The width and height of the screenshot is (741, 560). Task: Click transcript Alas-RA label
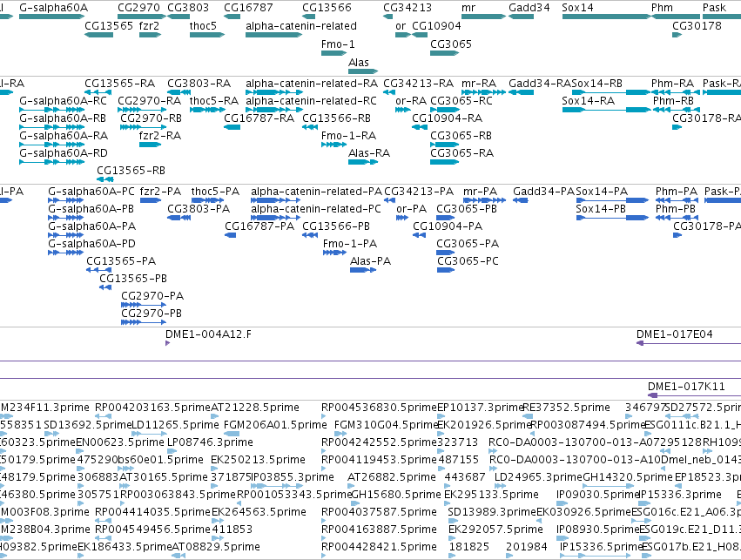369,153
